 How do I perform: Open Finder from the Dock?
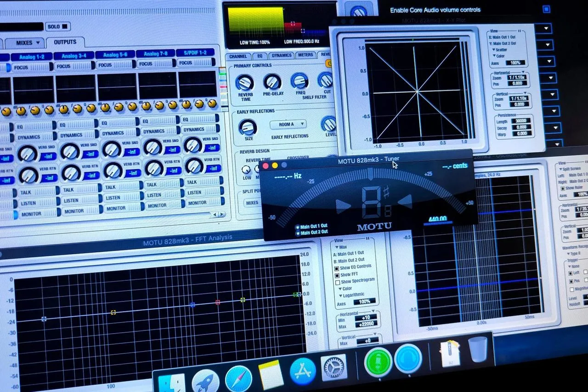[171, 384]
